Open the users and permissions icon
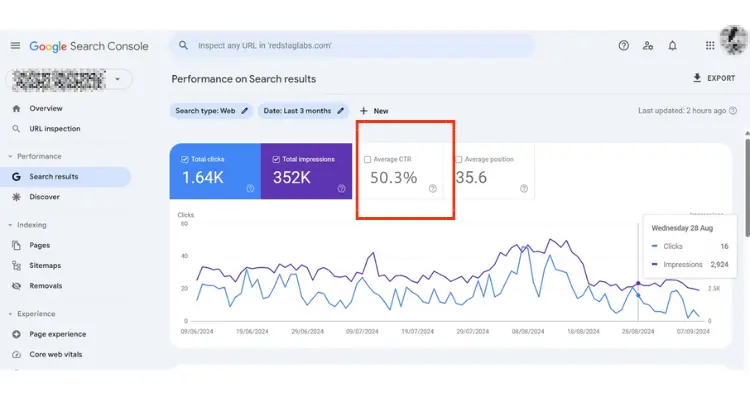 coord(648,45)
